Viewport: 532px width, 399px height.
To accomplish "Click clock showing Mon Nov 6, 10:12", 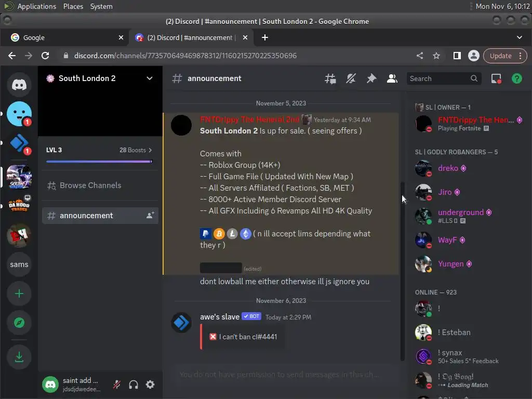I will click(x=502, y=6).
